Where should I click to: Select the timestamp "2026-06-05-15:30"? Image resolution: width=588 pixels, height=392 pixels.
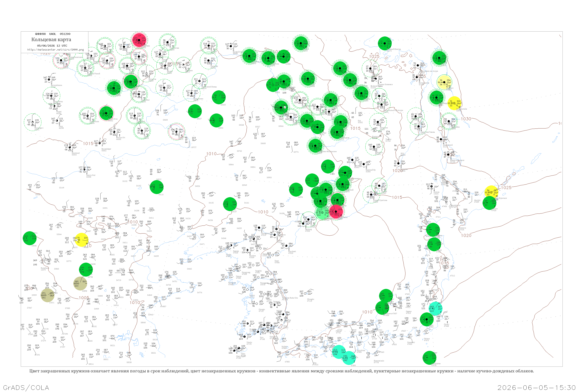click(x=536, y=387)
